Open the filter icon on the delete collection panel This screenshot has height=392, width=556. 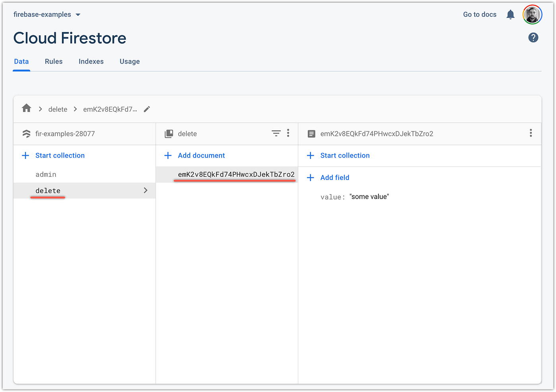[x=276, y=133]
